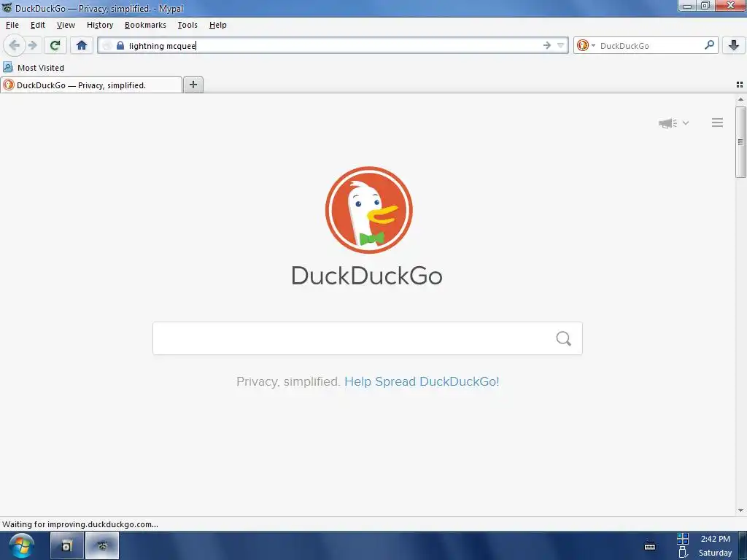
Task: Click the Back navigation arrow
Action: point(15,45)
